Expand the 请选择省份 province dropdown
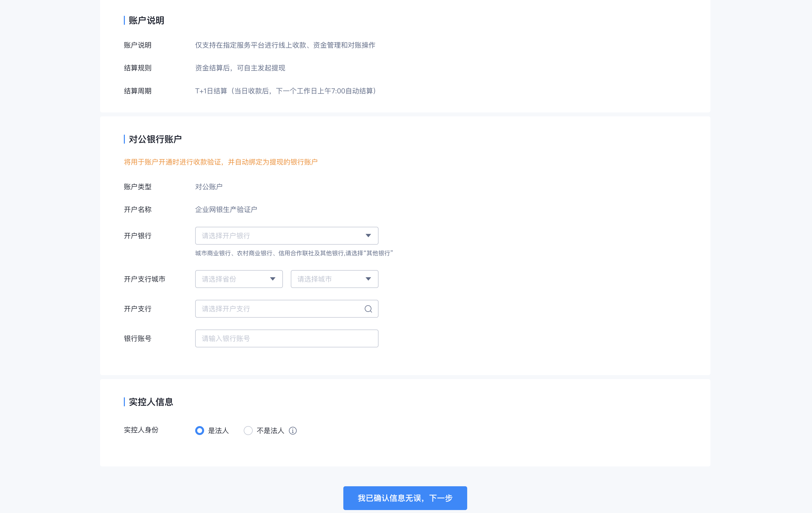 coord(239,279)
